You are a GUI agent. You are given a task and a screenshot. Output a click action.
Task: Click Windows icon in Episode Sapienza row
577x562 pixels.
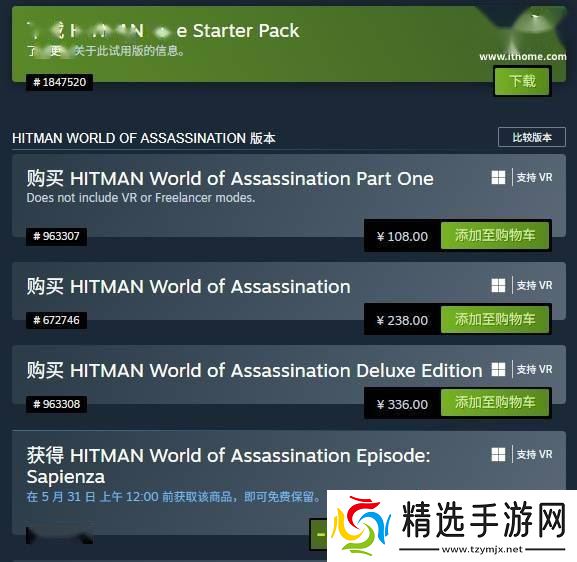[498, 455]
